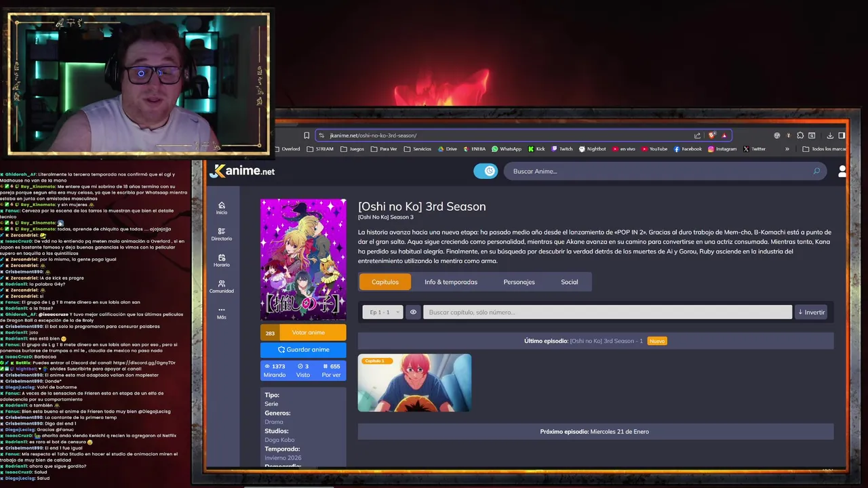The width and height of the screenshot is (868, 488).
Task: Click 'Próximo episodio: Miércoles 21 de Enero' text
Action: tap(594, 432)
